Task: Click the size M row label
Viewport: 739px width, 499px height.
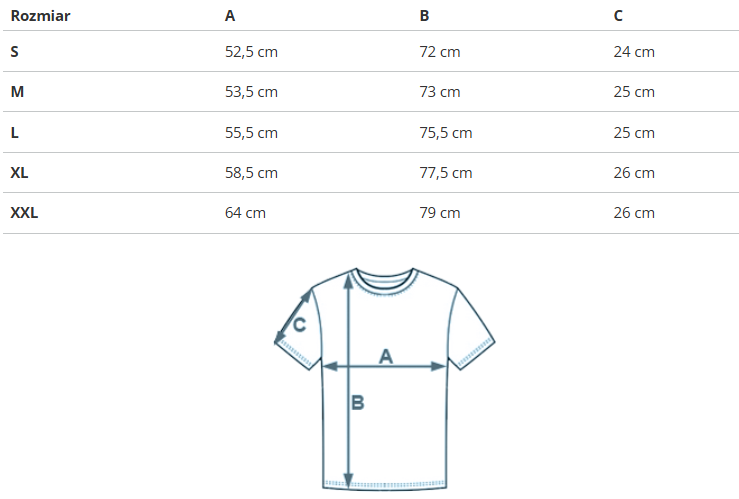Action: coord(17,92)
